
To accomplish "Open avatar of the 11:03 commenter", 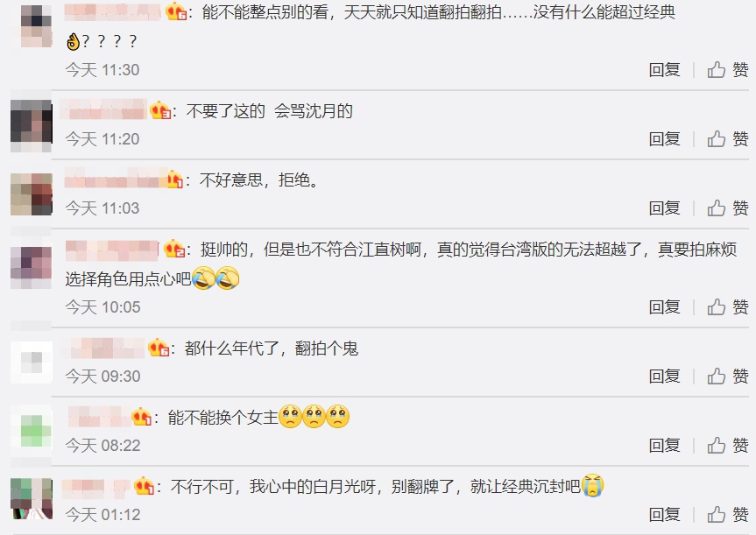I will point(32,194).
